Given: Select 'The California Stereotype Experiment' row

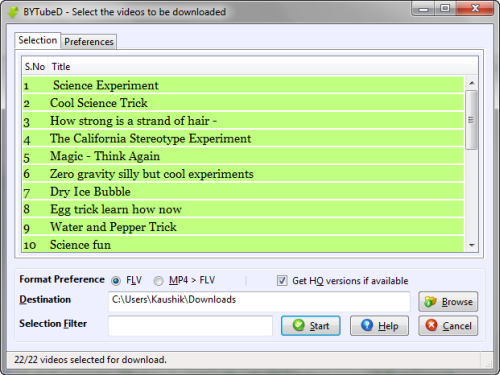Looking at the screenshot, I should (x=243, y=139).
